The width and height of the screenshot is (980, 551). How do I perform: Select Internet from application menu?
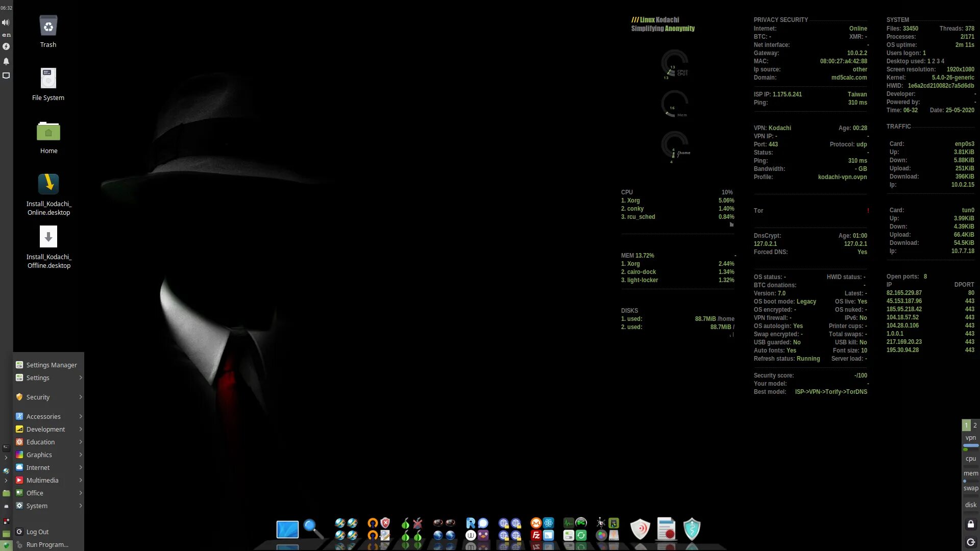pyautogui.click(x=38, y=467)
